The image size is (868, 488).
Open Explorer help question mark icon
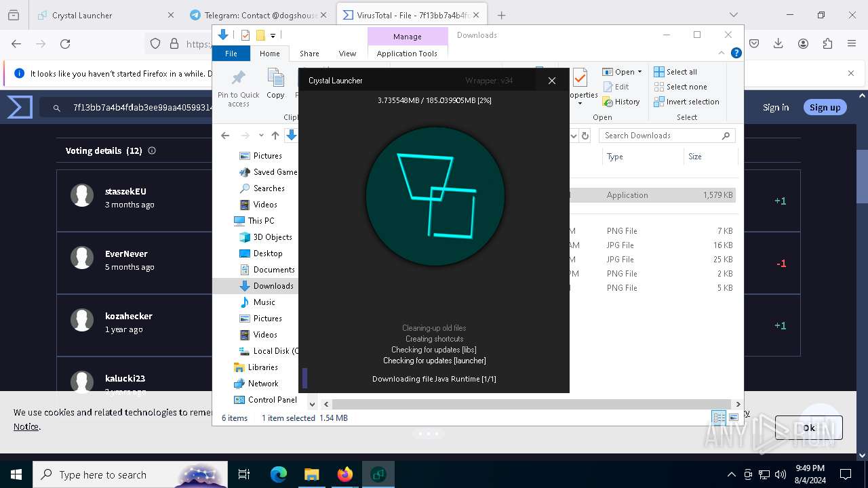tap(736, 53)
